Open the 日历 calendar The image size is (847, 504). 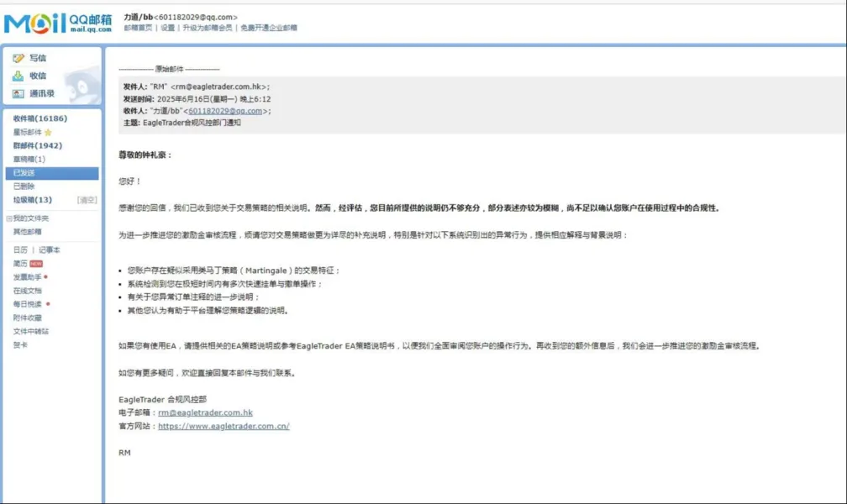(18, 249)
